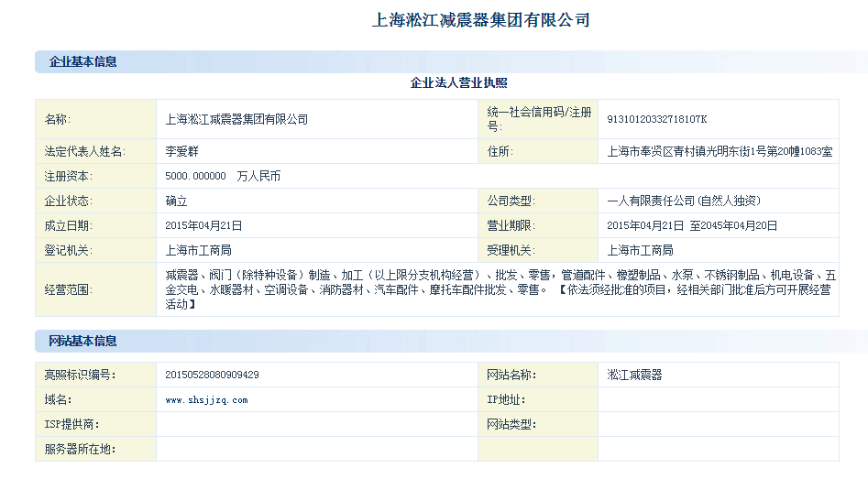This screenshot has height=479, width=868.
Task: Click the IP地址: label
Action: pos(506,399)
